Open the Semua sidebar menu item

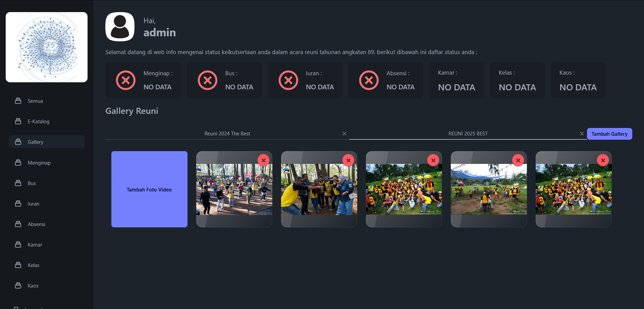tap(35, 101)
